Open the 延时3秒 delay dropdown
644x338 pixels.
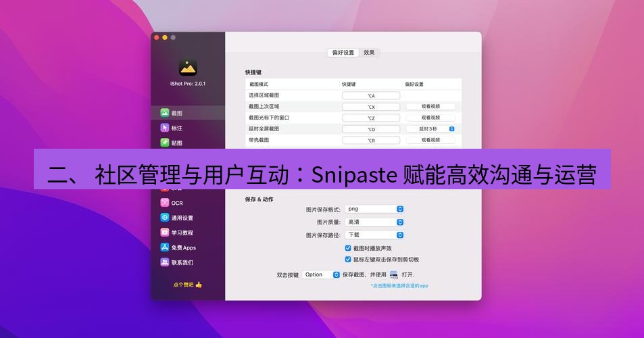[x=430, y=129]
